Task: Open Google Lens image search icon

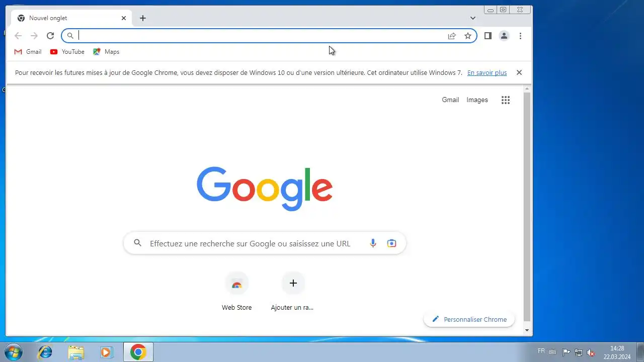Action: click(x=391, y=243)
